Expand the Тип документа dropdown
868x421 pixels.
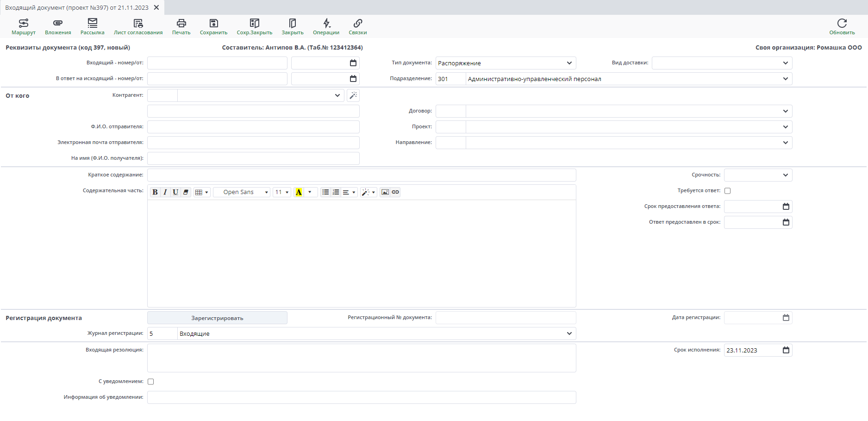tap(569, 63)
